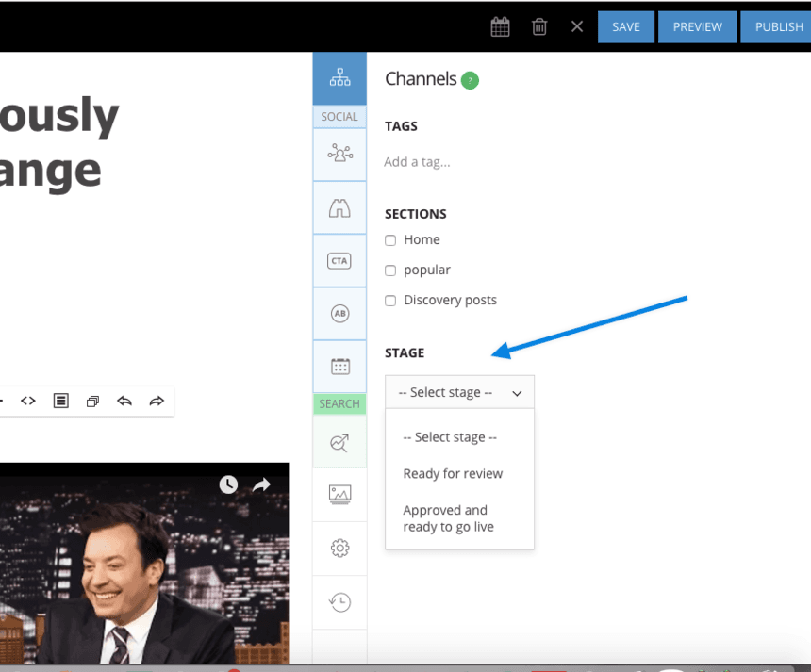
Task: Check the Home section checkbox
Action: [390, 240]
